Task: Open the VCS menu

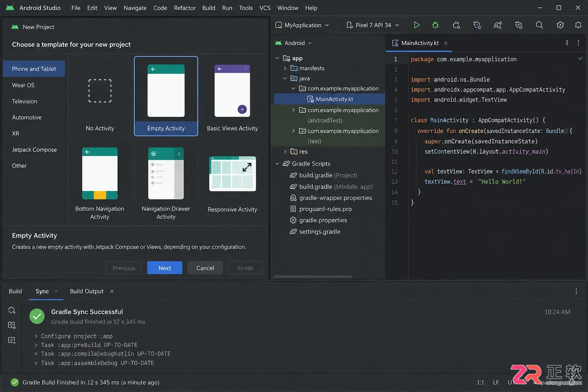Action: tap(265, 8)
